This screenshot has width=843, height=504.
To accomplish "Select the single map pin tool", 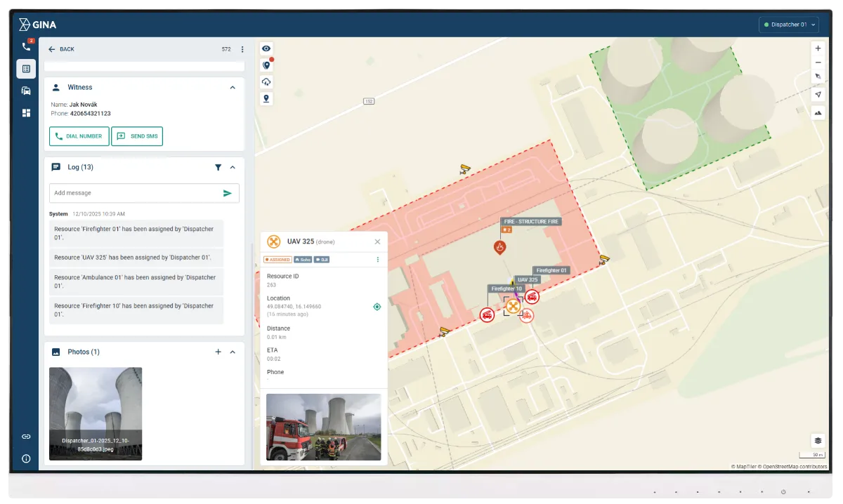I will pyautogui.click(x=266, y=98).
